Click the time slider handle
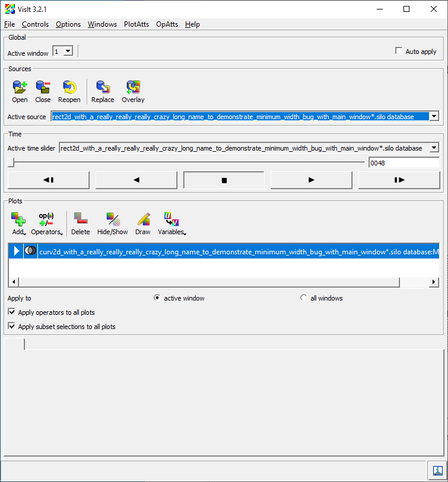The image size is (448, 482). click(11, 162)
